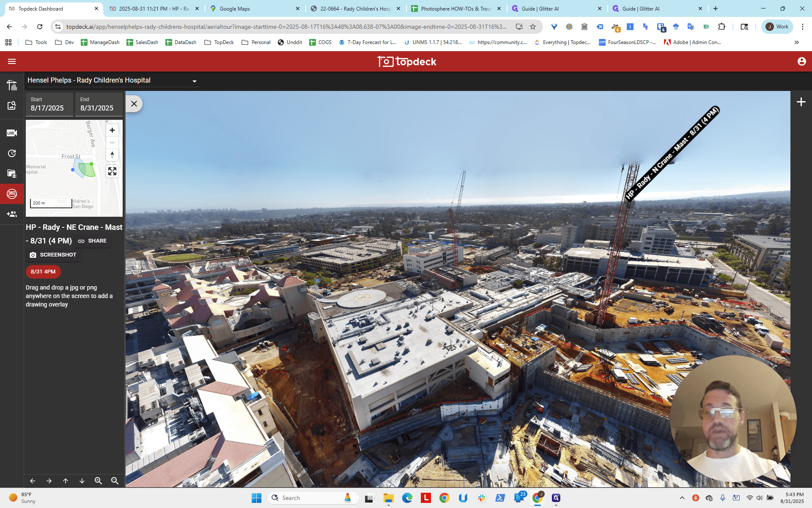Open the Topdeck hamburger menu
812x508 pixels.
tap(12, 61)
